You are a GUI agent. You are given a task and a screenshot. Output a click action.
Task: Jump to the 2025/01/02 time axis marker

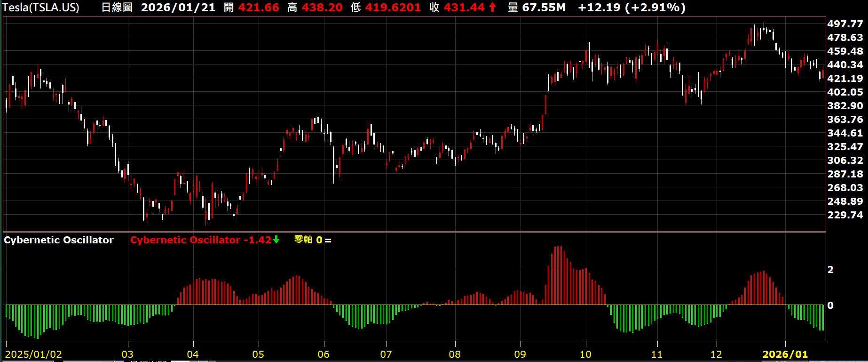(33, 354)
